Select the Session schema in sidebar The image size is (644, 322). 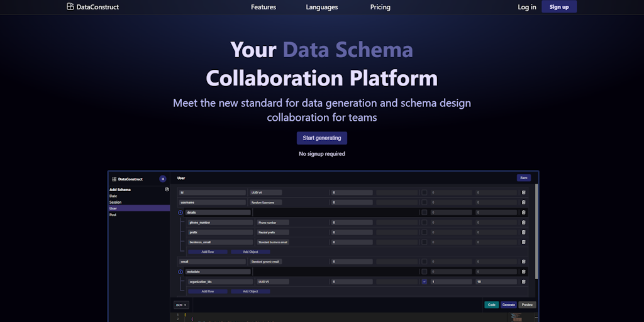click(116, 202)
